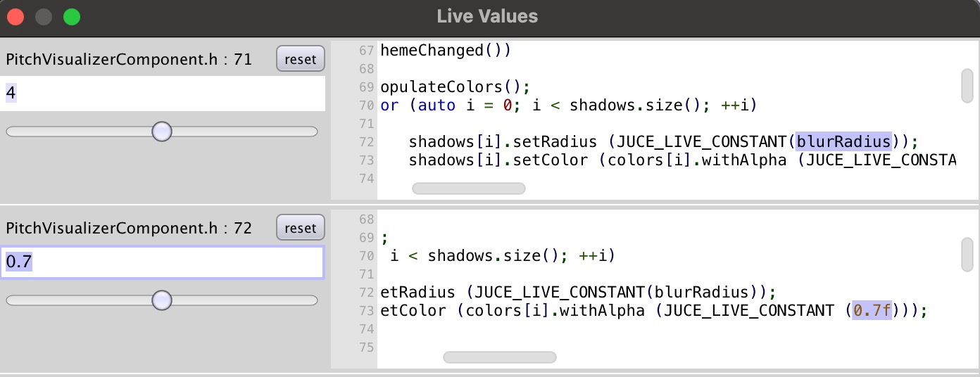Image resolution: width=980 pixels, height=377 pixels.
Task: Click the horizontal scrollbar under the upper code view
Action: pos(468,188)
